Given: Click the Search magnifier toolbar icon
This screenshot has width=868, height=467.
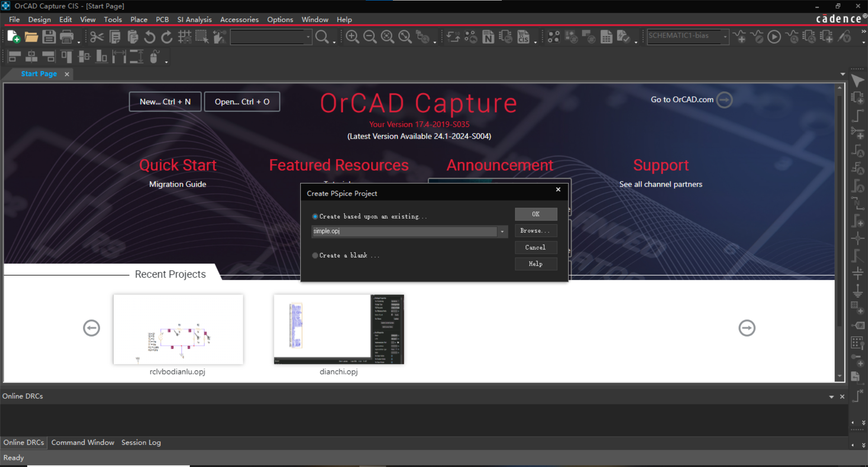Looking at the screenshot, I should click(322, 37).
